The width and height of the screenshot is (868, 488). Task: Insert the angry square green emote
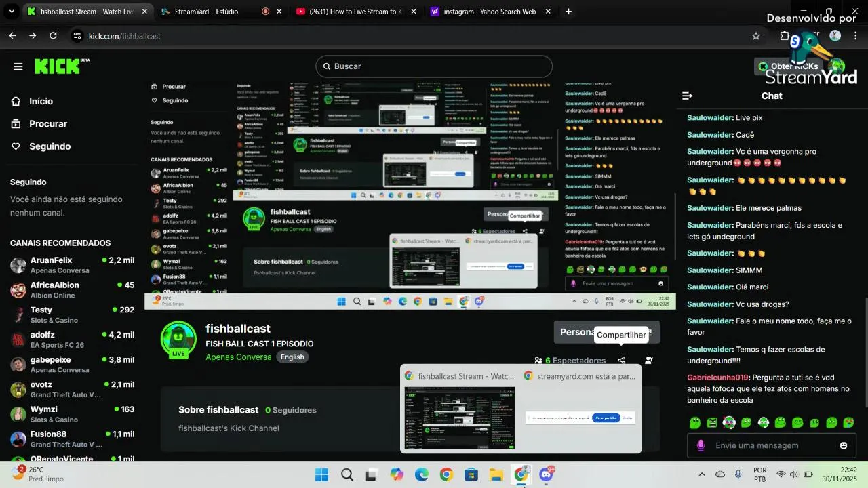(712, 423)
